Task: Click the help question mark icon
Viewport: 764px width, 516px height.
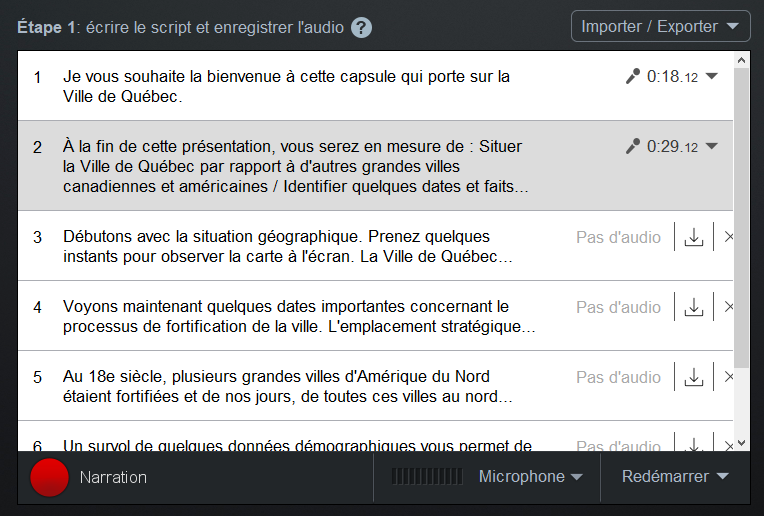Action: [x=362, y=27]
